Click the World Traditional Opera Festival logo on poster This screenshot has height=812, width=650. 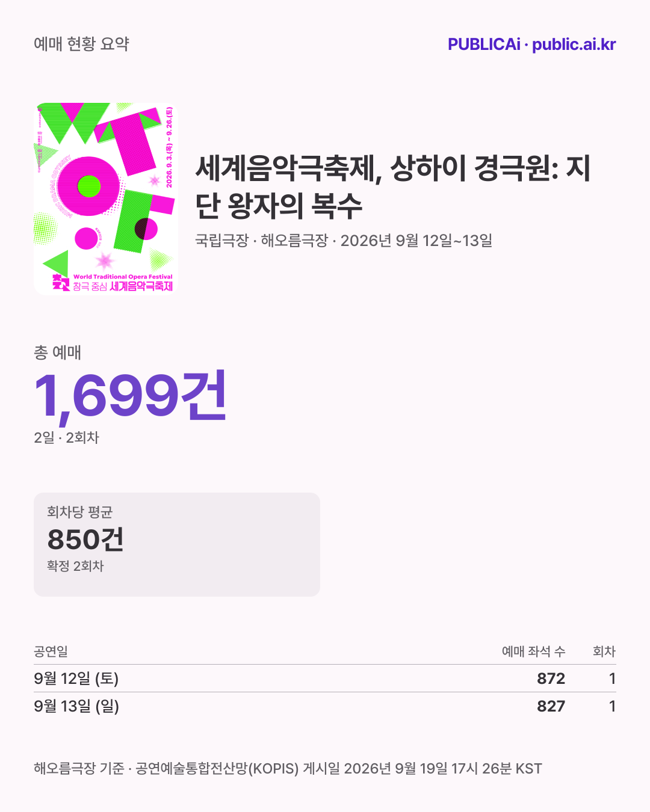[113, 282]
